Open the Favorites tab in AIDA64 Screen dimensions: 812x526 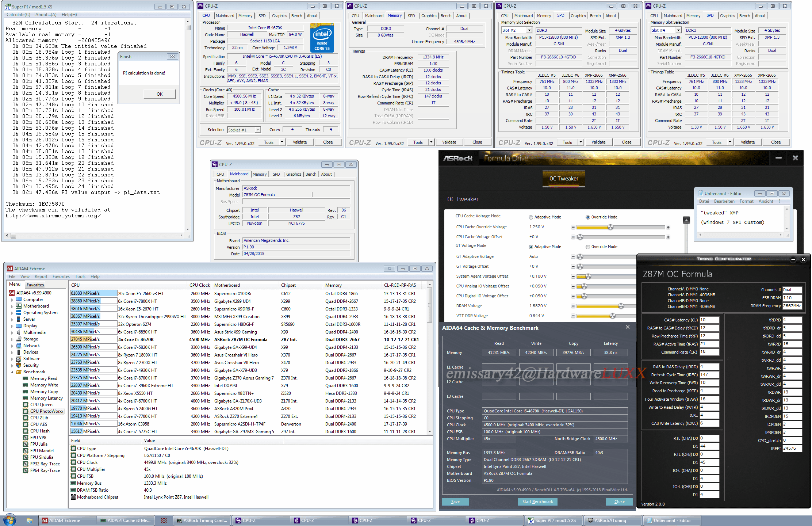[x=35, y=285]
